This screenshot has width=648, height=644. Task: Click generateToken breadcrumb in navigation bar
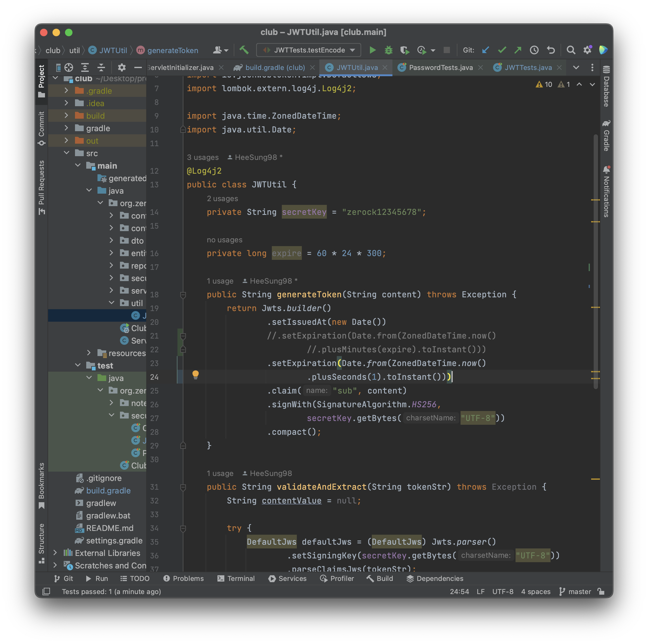tap(167, 51)
